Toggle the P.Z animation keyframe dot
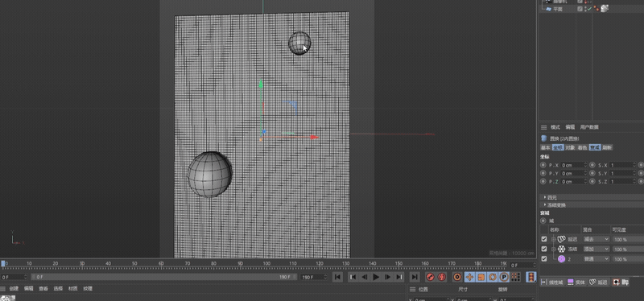 (x=543, y=181)
